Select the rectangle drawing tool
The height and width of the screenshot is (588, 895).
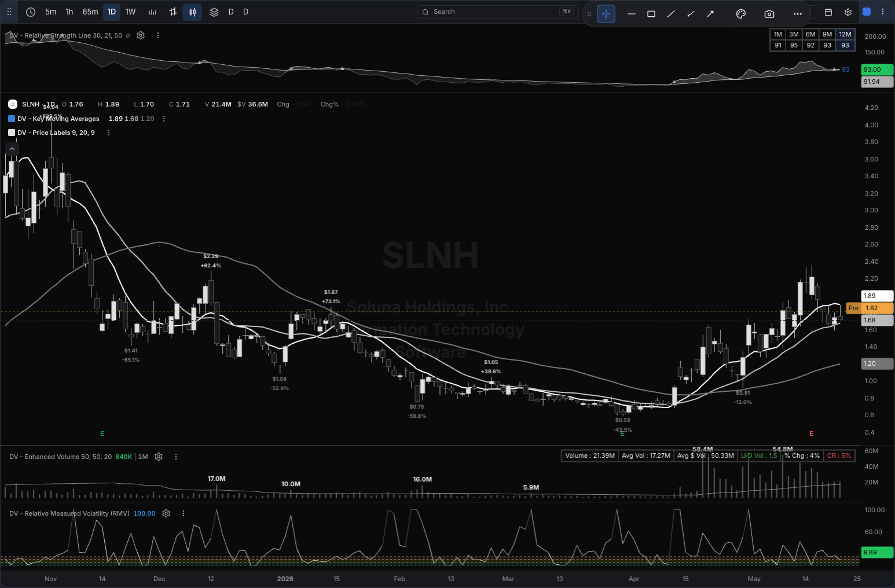(651, 13)
